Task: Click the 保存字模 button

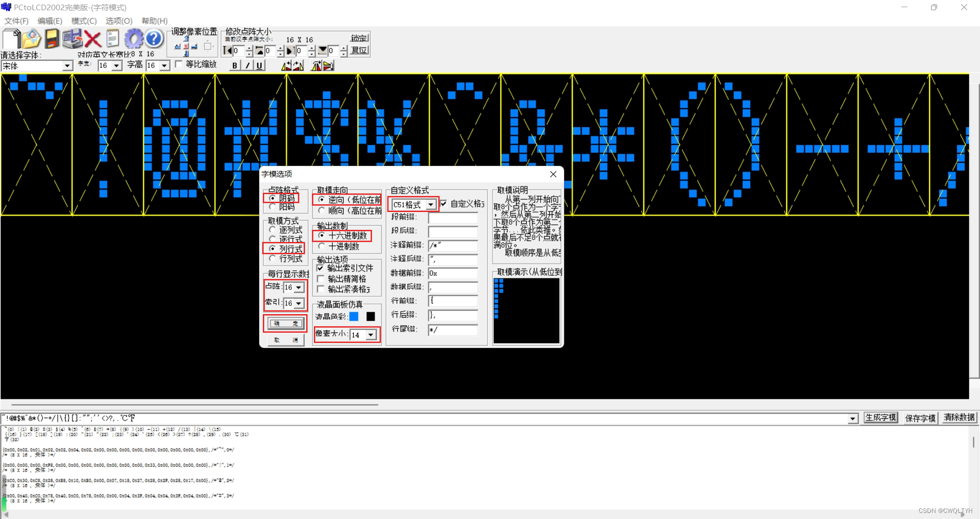Action: coord(920,418)
